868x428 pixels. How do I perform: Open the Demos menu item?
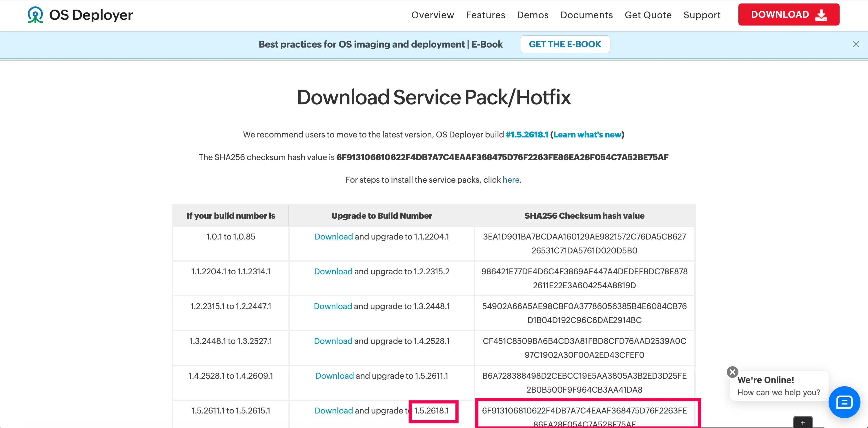[x=533, y=15]
